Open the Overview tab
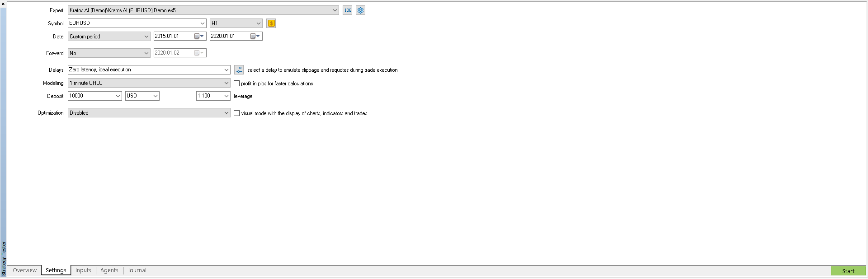Screen dimensions: 868x279 click(24, 270)
